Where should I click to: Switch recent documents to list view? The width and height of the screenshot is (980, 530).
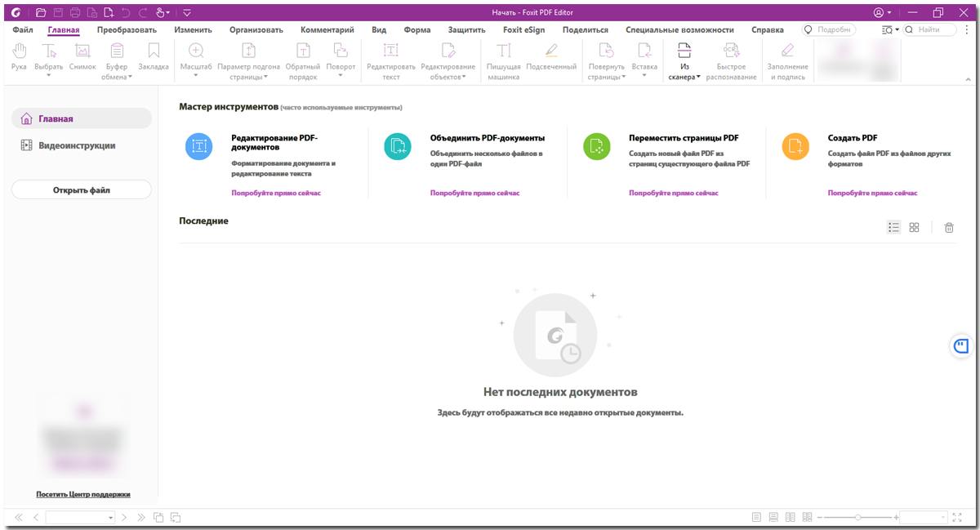point(893,228)
